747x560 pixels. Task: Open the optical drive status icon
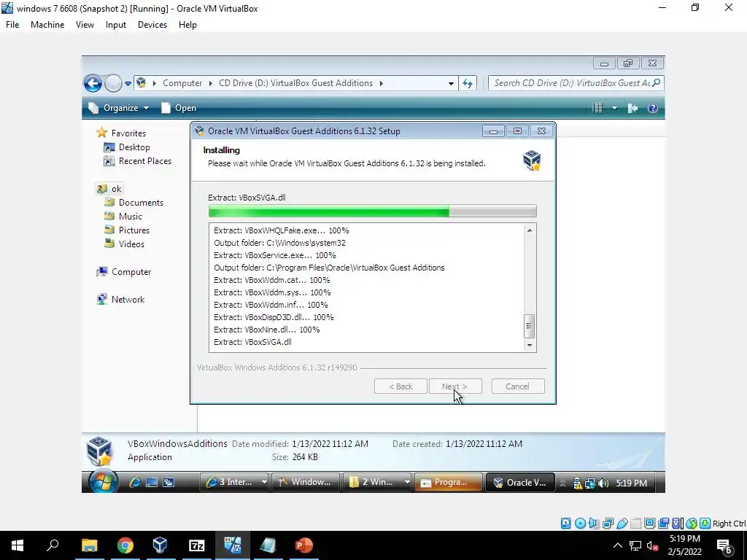click(x=580, y=524)
